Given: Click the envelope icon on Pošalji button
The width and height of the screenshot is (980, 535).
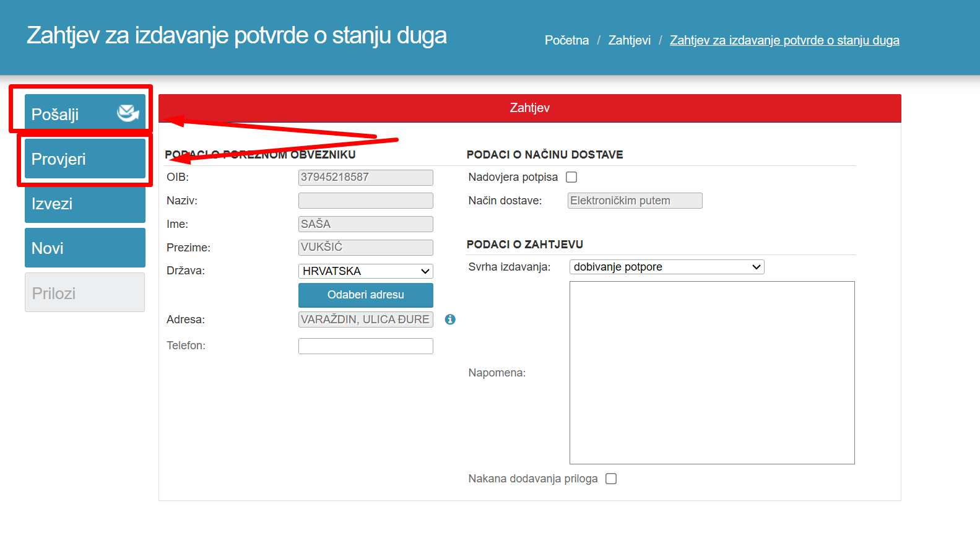Looking at the screenshot, I should 128,113.
